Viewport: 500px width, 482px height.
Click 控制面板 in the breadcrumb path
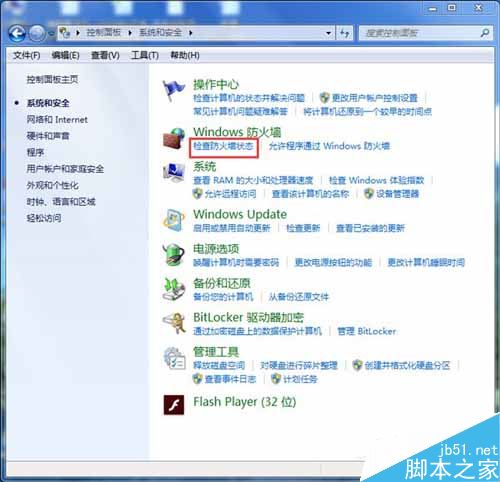pyautogui.click(x=104, y=33)
